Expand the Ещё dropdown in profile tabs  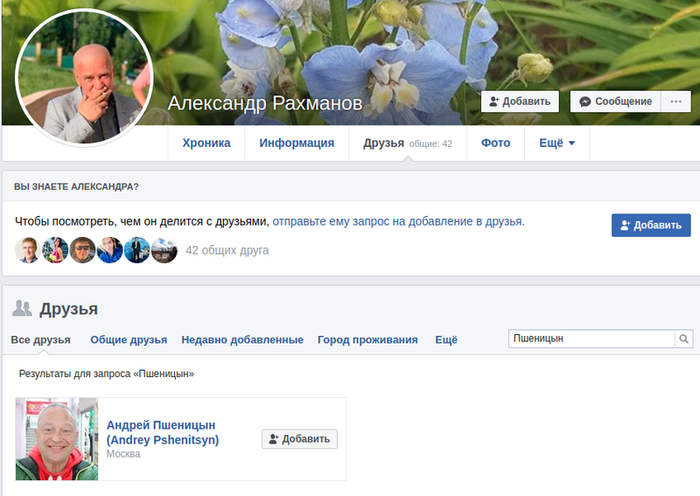coord(557,143)
